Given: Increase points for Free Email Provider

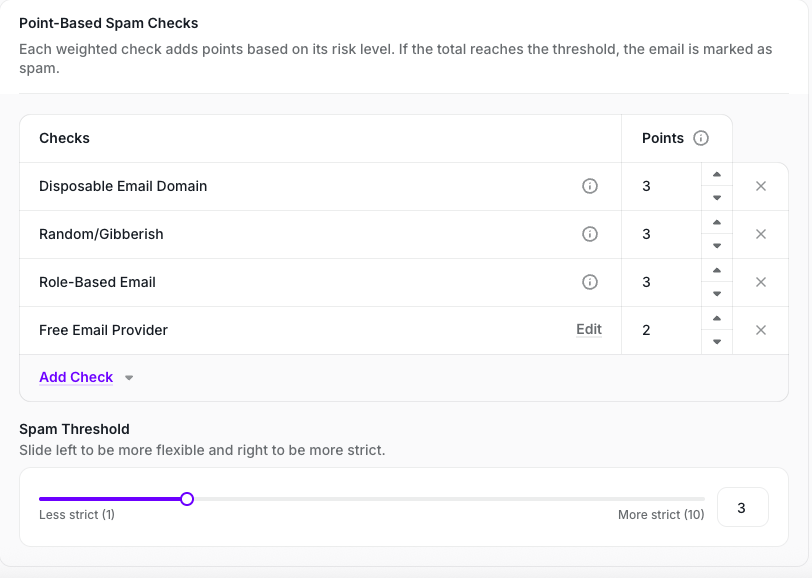Looking at the screenshot, I should [x=717, y=319].
